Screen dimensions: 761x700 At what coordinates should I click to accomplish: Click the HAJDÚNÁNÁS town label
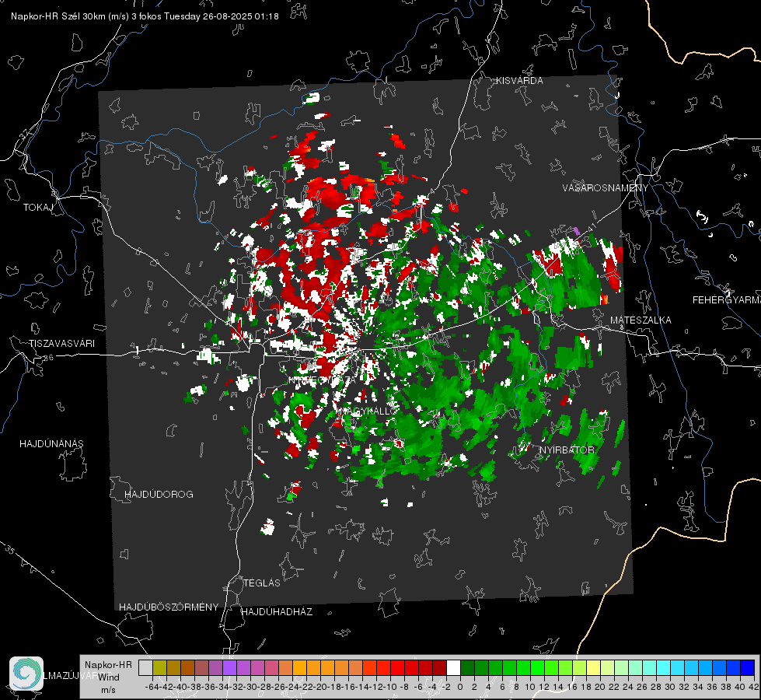51,444
